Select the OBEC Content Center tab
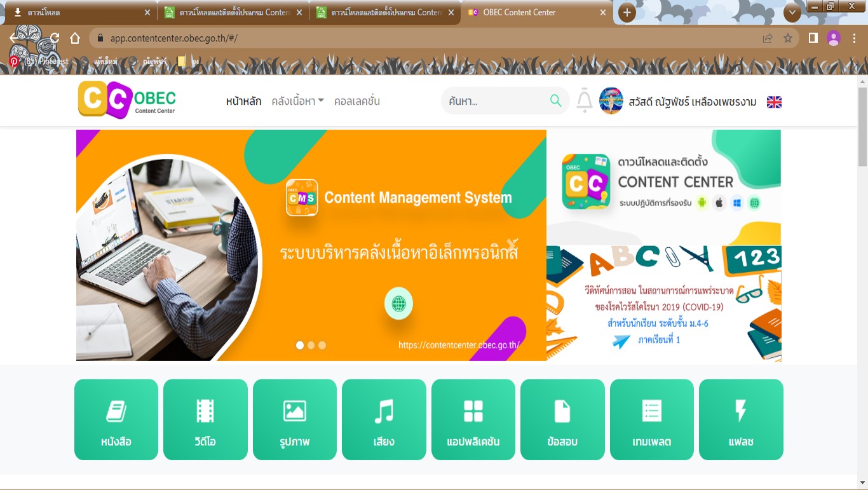 (x=537, y=13)
